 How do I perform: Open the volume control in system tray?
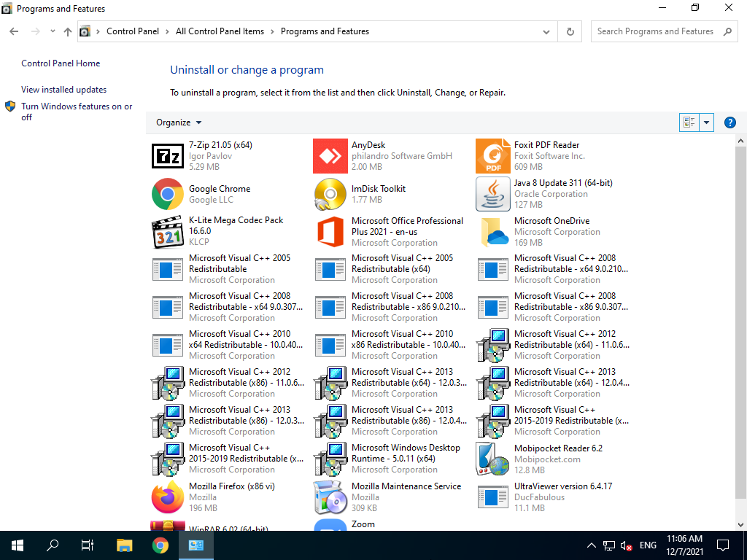[x=626, y=545]
